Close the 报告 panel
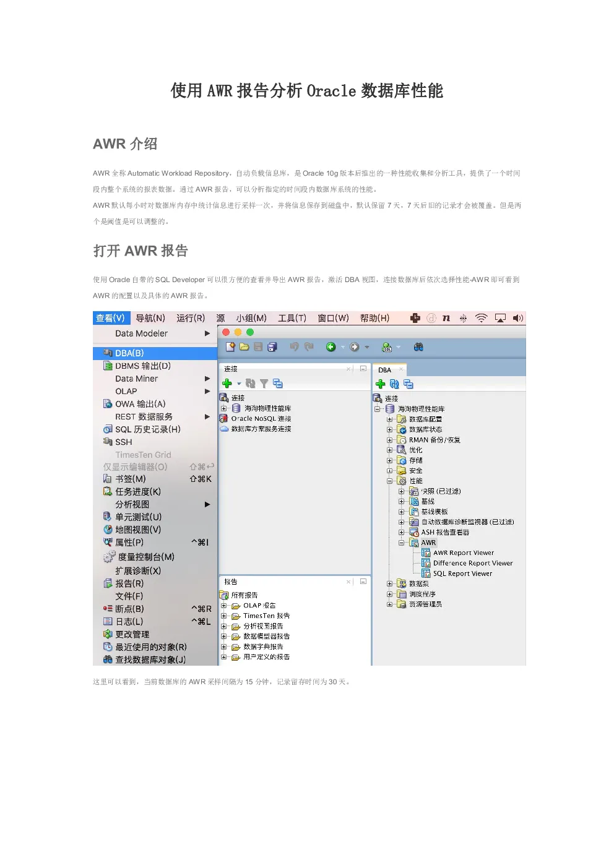Viewport: 614px width, 868px height. point(348,582)
